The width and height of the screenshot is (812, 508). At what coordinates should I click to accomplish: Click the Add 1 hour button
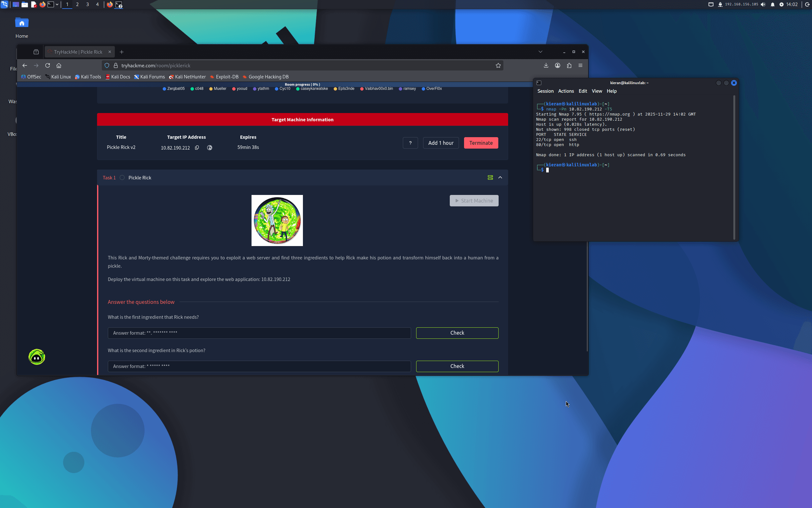(x=441, y=143)
